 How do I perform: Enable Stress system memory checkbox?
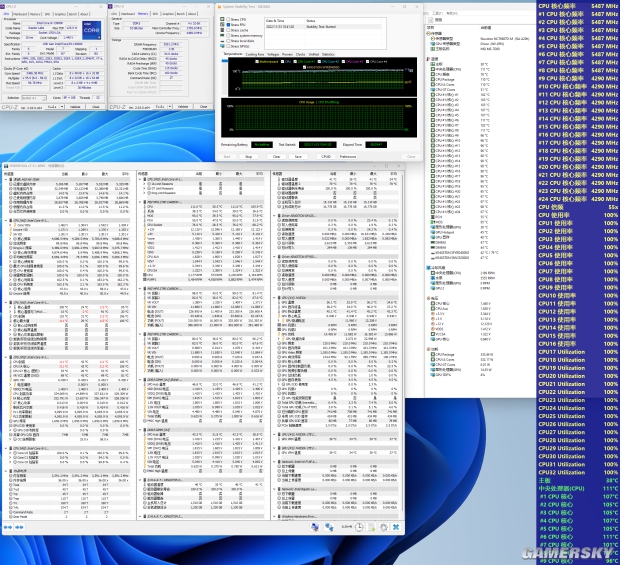pyautogui.click(x=228, y=36)
